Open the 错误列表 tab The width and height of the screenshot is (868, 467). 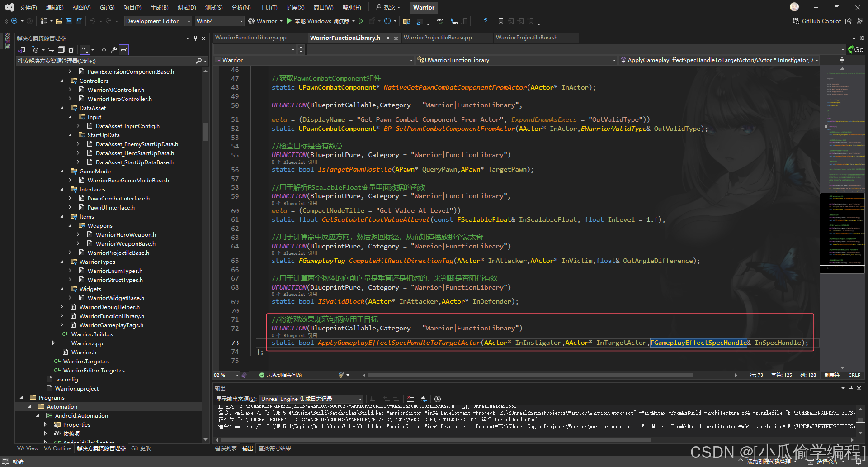click(x=226, y=448)
